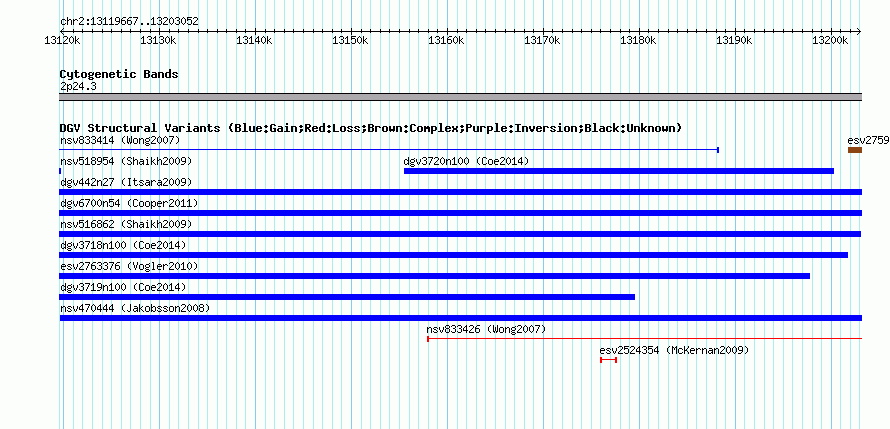The height and width of the screenshot is (429, 890).
Task: Select the blue bar under nsv516862
Action: point(460,234)
